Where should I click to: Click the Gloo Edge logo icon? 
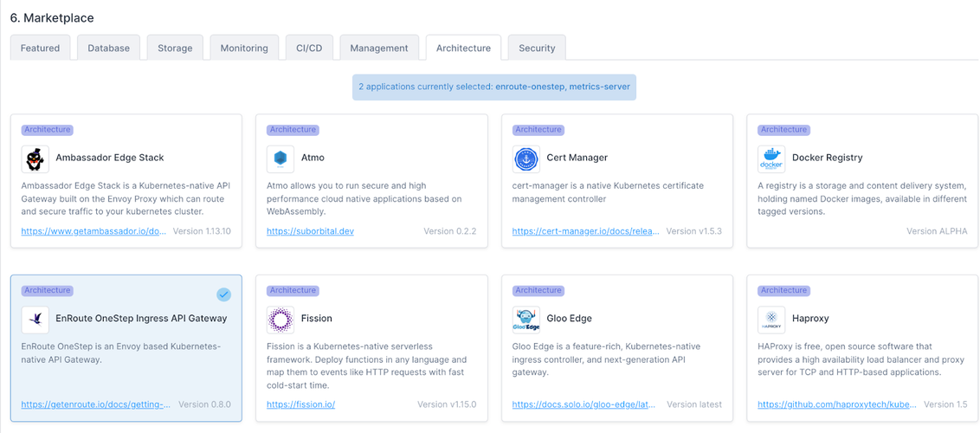pyautogui.click(x=525, y=320)
